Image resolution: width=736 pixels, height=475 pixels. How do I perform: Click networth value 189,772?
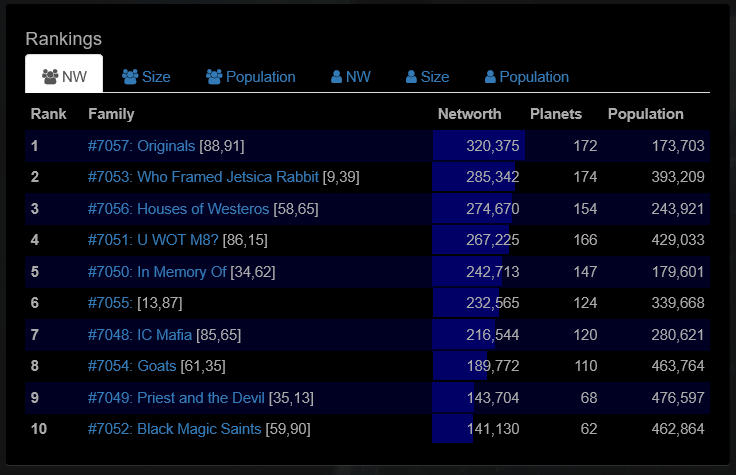493,366
